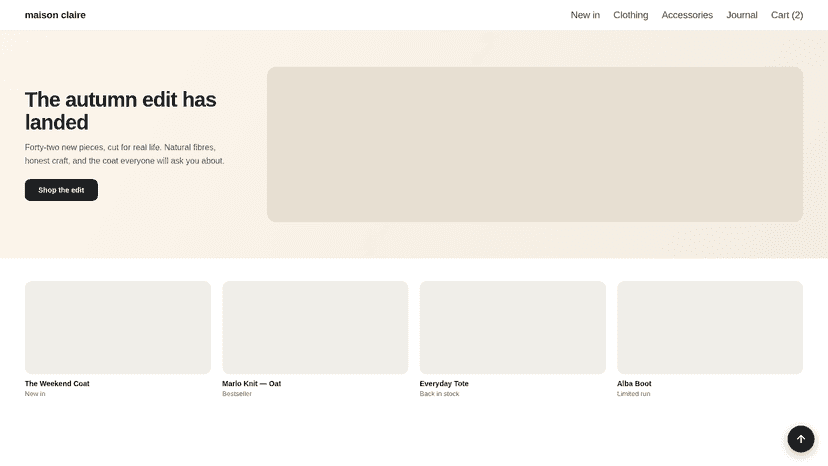The image size is (828, 466).
Task: Click the 'Limited run' label
Action: point(634,394)
